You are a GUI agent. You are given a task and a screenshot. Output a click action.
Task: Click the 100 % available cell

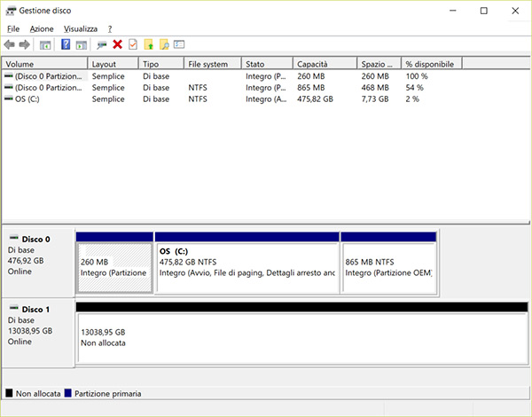tap(417, 76)
